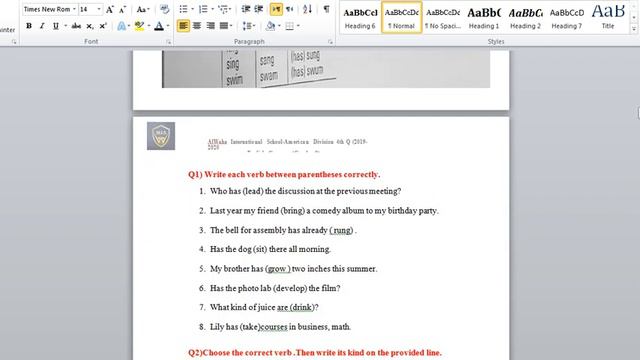
Task: Click sentence 2 'Last year my friend (bring)'
Action: tap(324, 211)
